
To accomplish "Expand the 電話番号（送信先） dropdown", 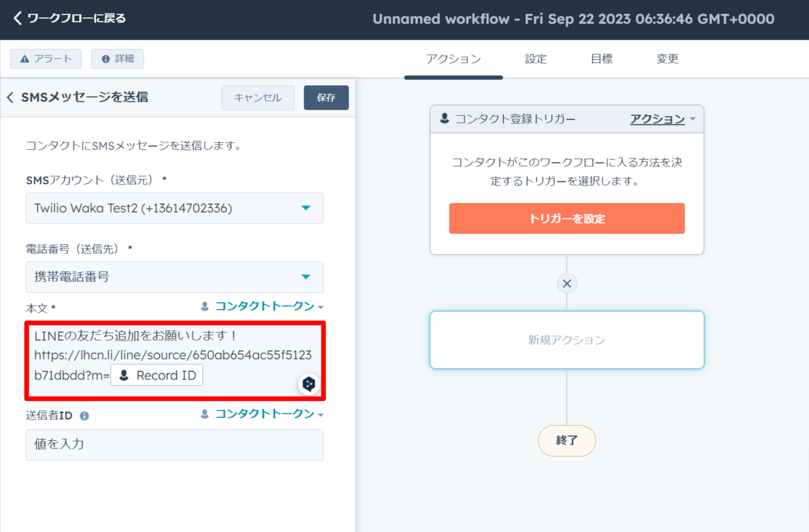I will [x=175, y=277].
